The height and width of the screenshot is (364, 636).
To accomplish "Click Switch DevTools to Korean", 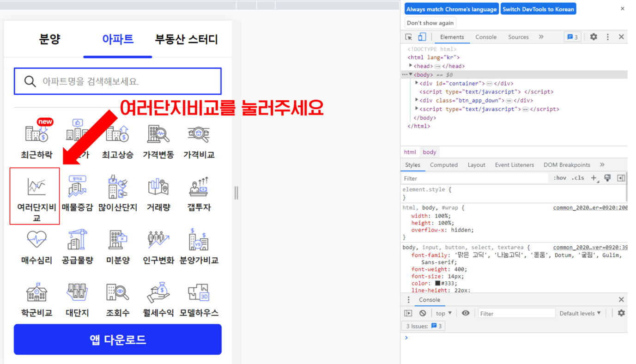I will pos(538,9).
